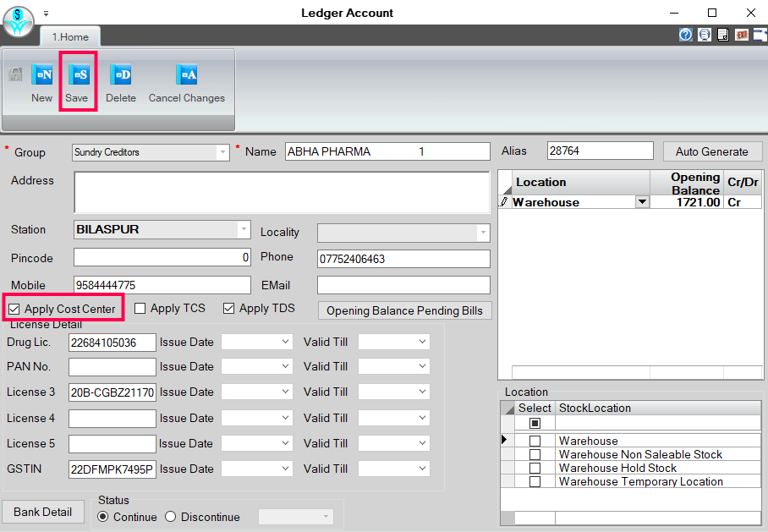The height and width of the screenshot is (532, 768).
Task: Open the Warehouse location dropdown
Action: [642, 202]
